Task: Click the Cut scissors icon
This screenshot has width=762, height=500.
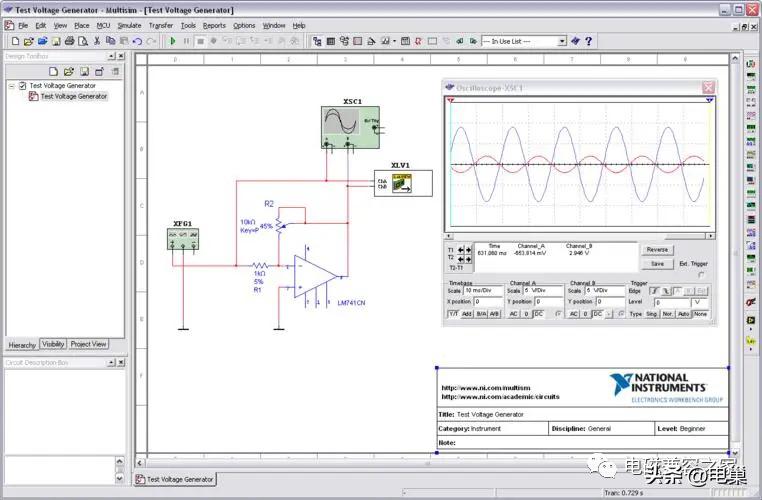Action: point(97,41)
